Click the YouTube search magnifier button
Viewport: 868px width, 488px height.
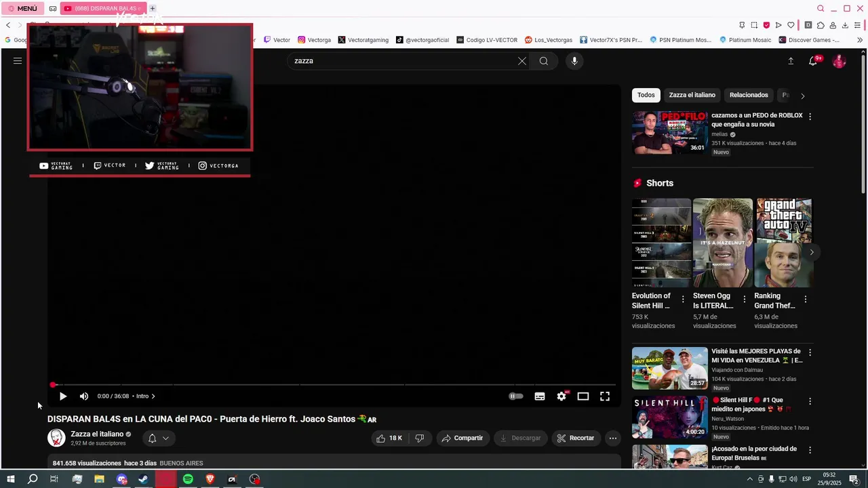pyautogui.click(x=544, y=61)
